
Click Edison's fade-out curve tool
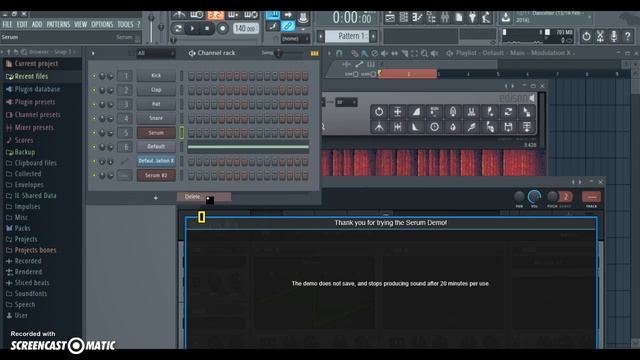click(416, 127)
